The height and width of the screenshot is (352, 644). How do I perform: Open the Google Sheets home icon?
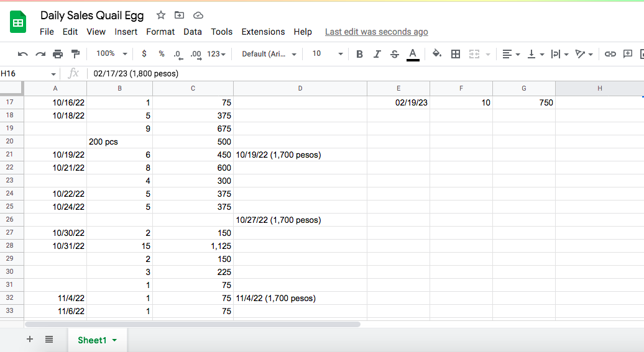17,22
